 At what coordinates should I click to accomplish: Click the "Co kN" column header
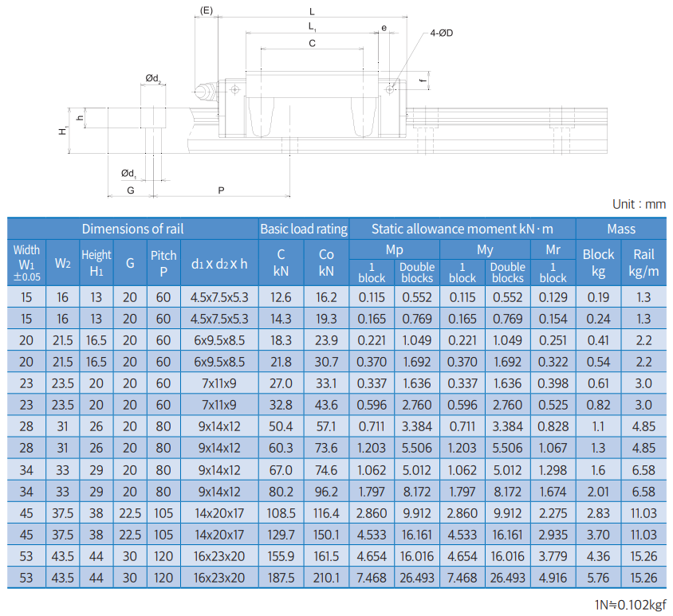326,263
